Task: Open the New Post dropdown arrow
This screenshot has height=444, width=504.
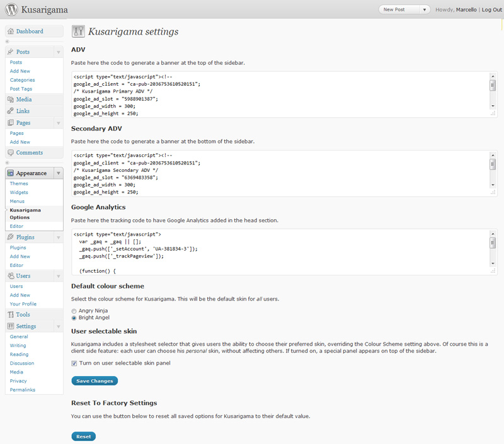Action: pyautogui.click(x=424, y=9)
